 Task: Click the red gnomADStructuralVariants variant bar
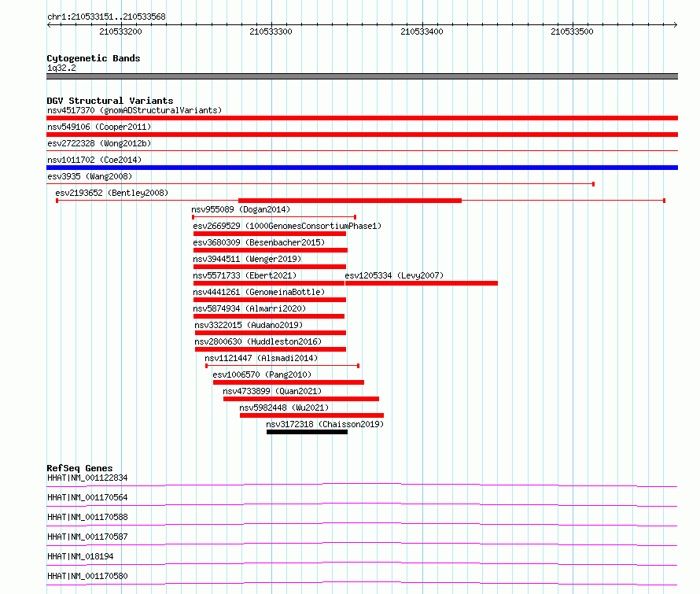tap(362, 118)
